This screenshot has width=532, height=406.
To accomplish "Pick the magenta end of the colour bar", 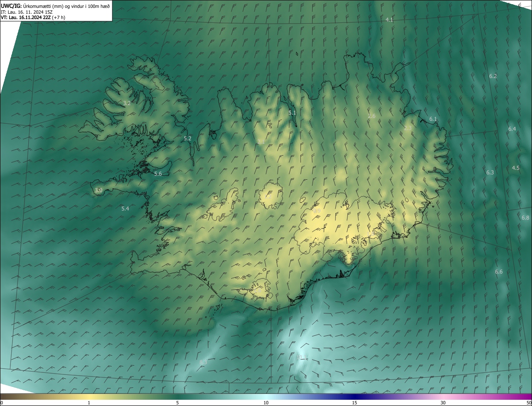I will (526, 396).
